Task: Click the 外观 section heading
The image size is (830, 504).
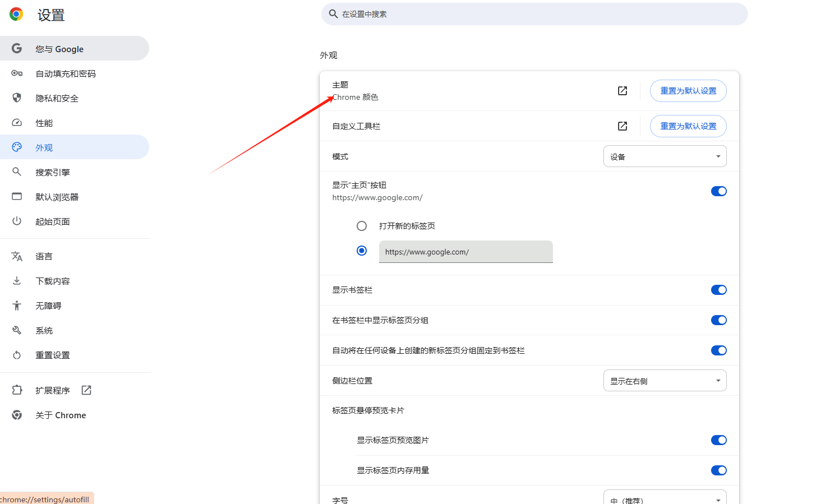Action: (329, 56)
